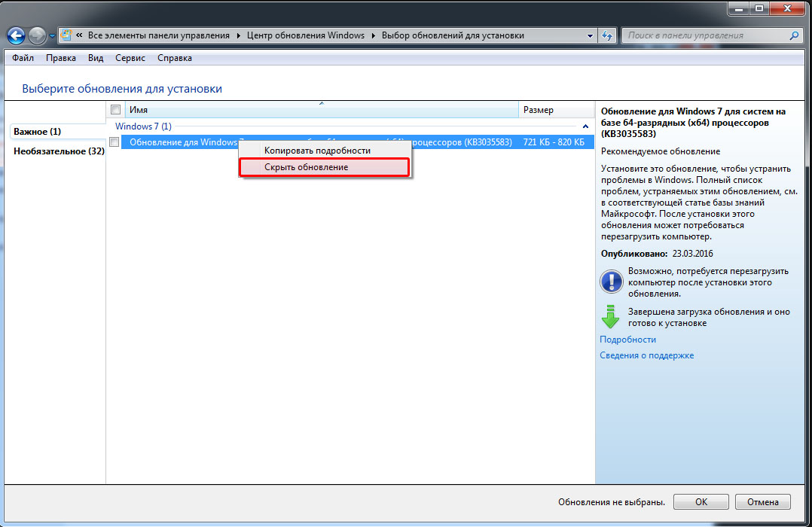Click the search magnifier icon

click(794, 35)
